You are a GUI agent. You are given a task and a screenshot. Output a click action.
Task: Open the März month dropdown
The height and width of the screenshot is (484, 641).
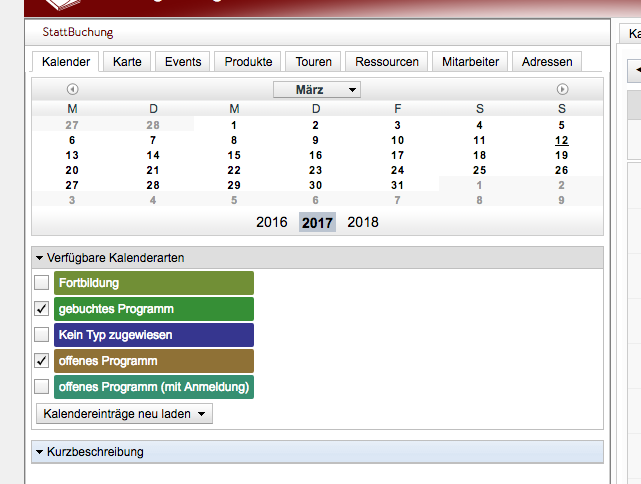point(317,90)
